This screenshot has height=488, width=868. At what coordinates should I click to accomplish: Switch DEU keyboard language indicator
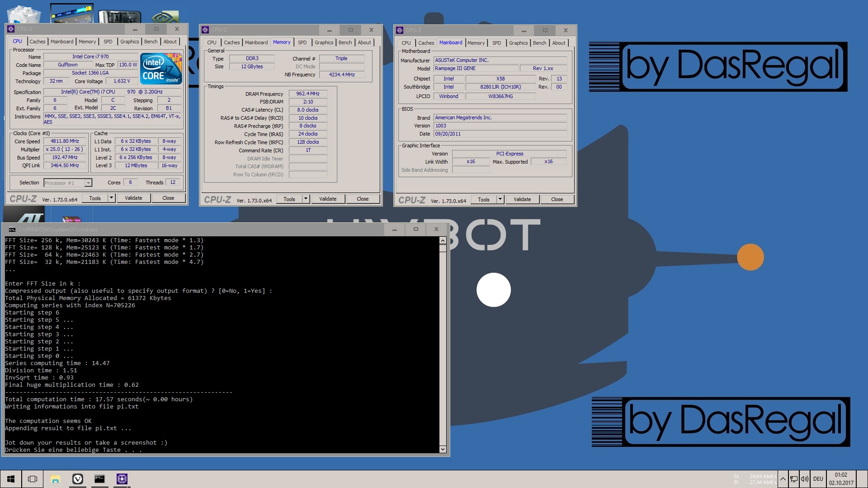point(818,479)
